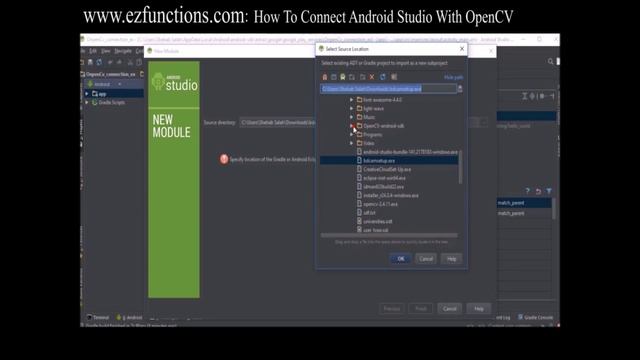Click Help in Select Source Location dialog
This screenshot has height=360, width=640.
tap(451, 259)
